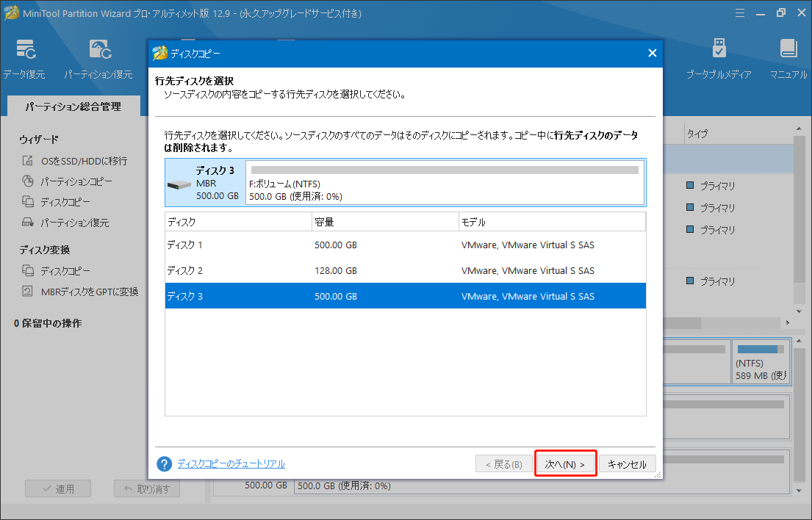This screenshot has width=812, height=520.
Task: Click the Disk Copy dialog title icon
Action: point(160,54)
